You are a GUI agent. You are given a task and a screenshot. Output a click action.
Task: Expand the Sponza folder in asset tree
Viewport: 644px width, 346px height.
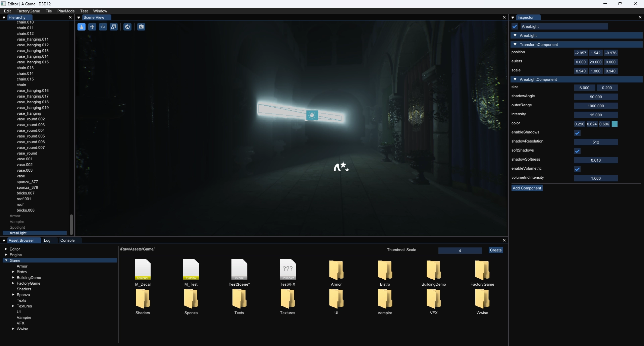click(13, 295)
